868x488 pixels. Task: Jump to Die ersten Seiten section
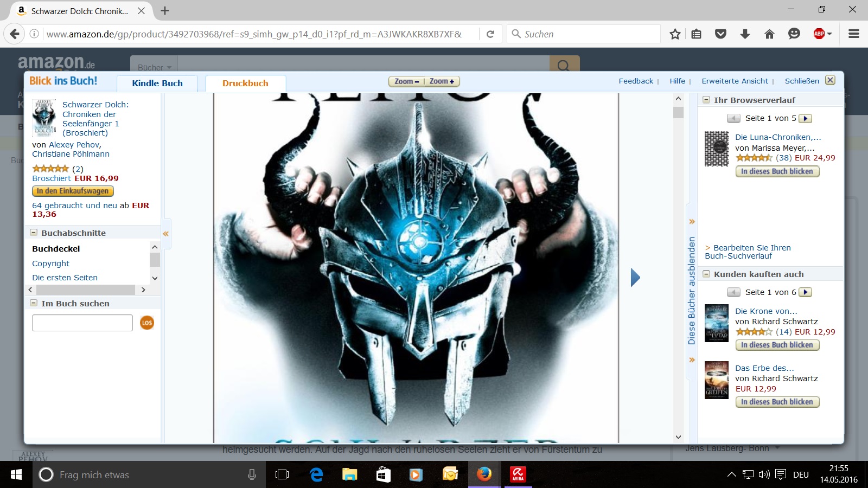tap(65, 278)
